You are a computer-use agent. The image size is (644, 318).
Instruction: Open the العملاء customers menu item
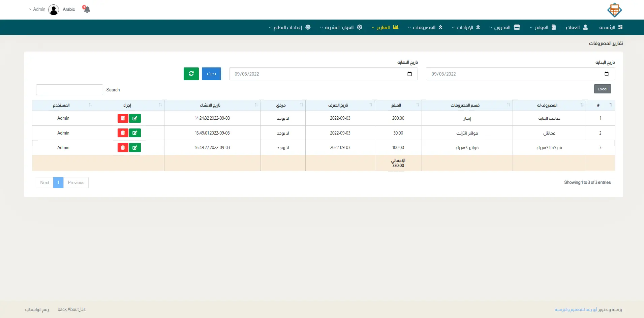[x=576, y=27]
